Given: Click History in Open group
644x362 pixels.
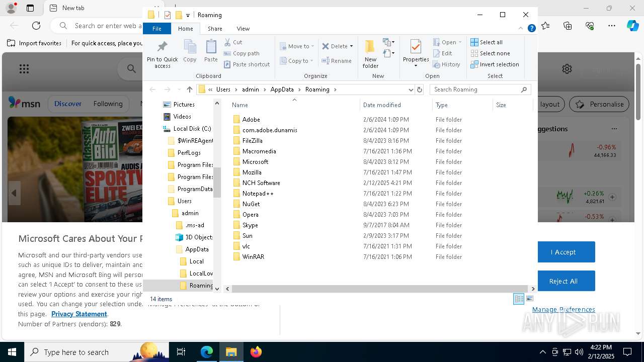Looking at the screenshot, I should (x=447, y=64).
